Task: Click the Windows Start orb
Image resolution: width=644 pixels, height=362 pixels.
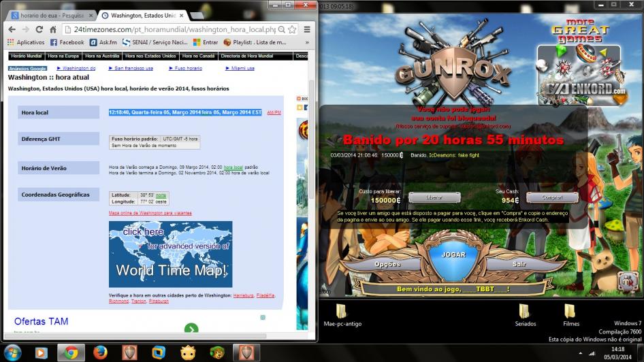Action: point(12,352)
